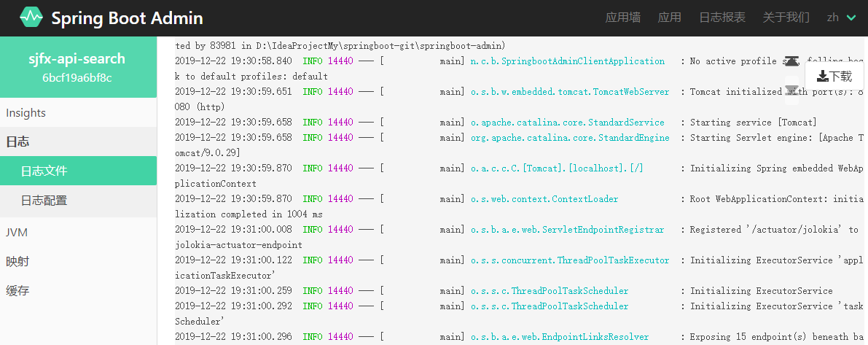
Task: Open the 缓存 sidebar section
Action: [x=78, y=290]
